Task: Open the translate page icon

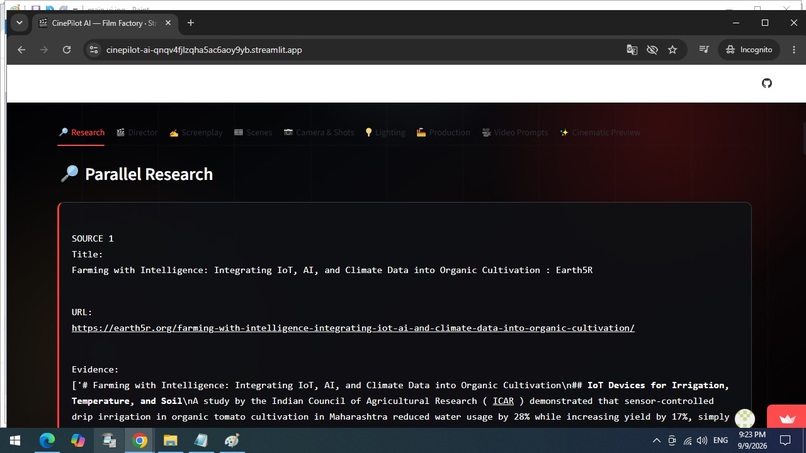Action: (x=632, y=50)
